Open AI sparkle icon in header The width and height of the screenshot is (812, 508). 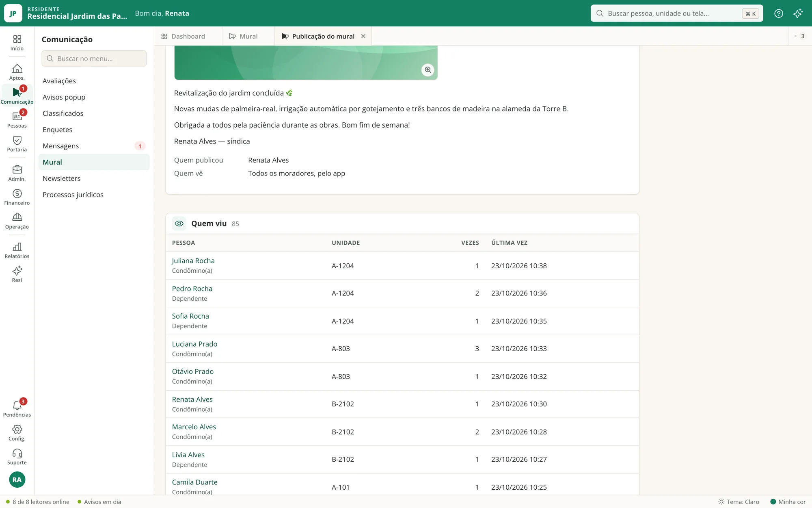[798, 13]
